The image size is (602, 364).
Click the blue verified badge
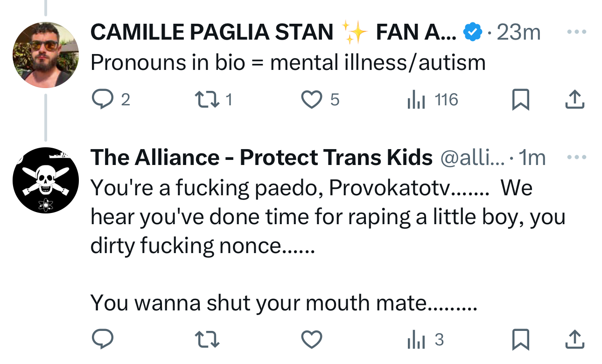(472, 33)
